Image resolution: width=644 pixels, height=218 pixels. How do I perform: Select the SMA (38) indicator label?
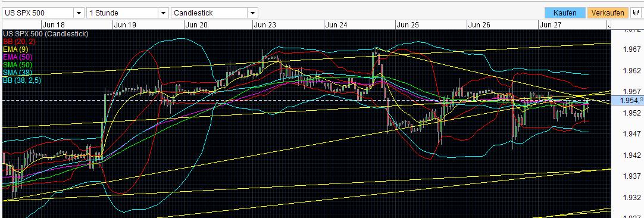coord(17,72)
